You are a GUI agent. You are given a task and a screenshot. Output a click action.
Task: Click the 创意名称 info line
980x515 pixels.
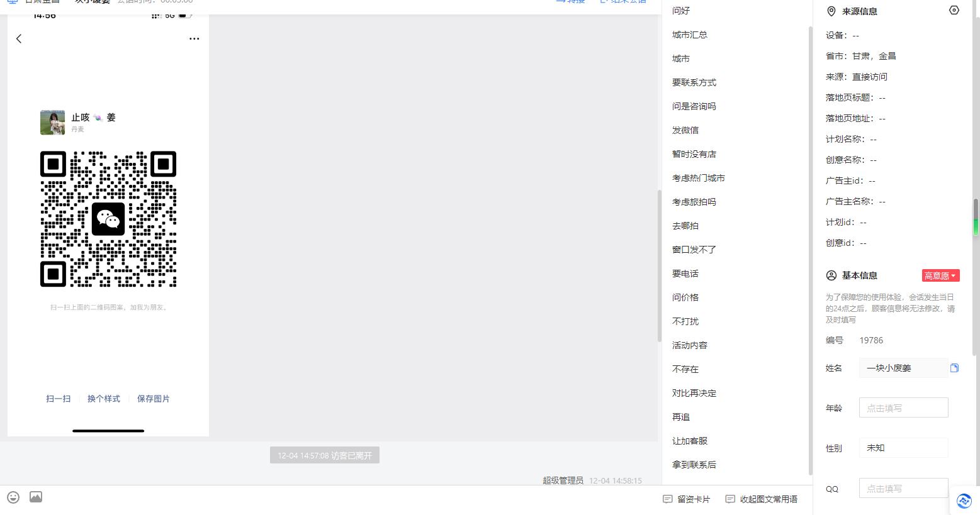coord(851,160)
